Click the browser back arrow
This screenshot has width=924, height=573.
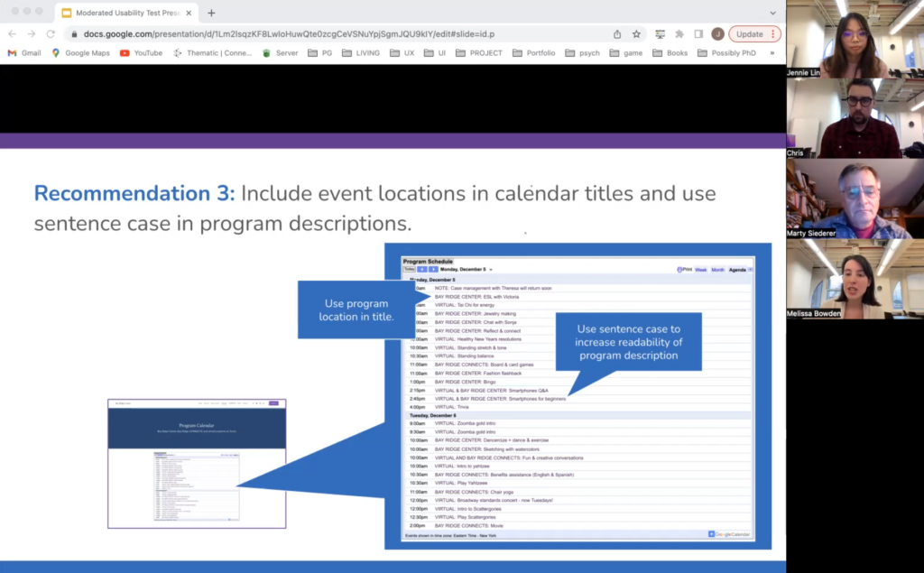click(x=13, y=34)
